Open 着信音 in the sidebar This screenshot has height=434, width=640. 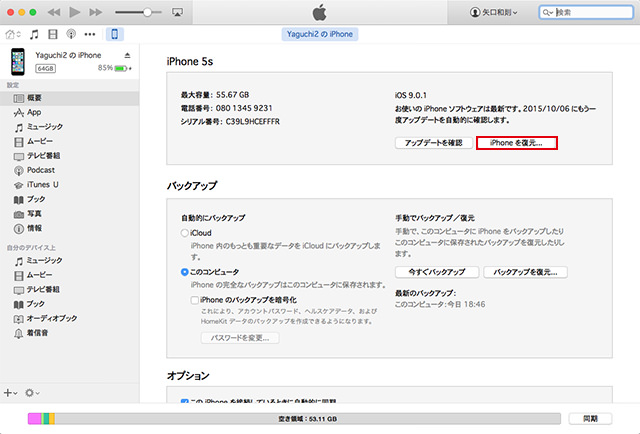69,333
